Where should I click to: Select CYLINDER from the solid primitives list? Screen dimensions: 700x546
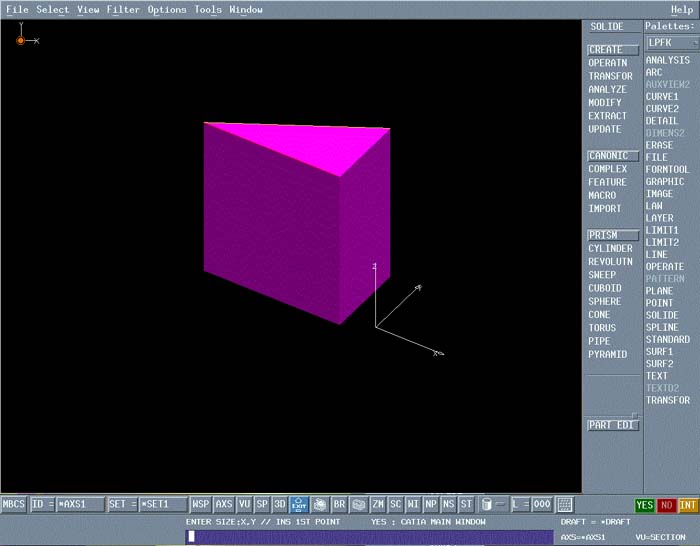[610, 249]
